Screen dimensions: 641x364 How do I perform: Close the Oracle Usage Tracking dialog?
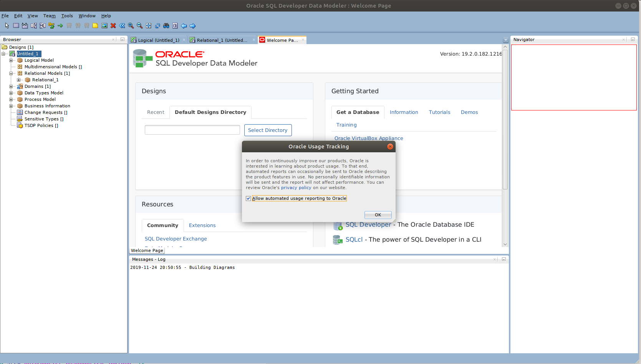(390, 147)
